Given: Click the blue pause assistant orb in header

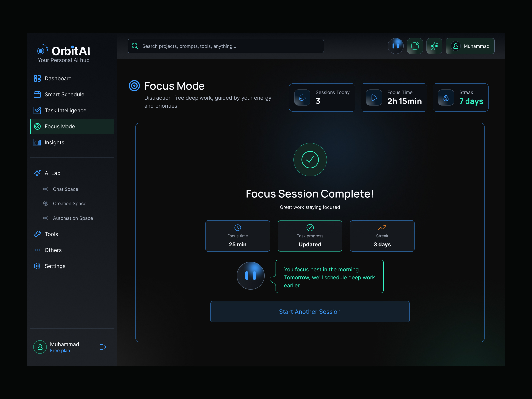Looking at the screenshot, I should [x=395, y=46].
